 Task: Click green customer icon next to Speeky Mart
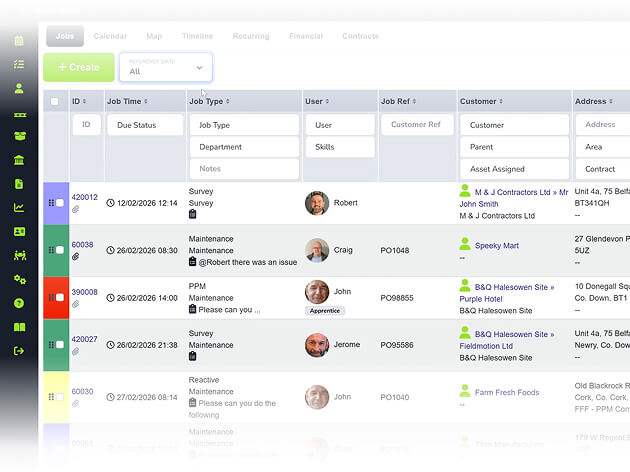465,244
